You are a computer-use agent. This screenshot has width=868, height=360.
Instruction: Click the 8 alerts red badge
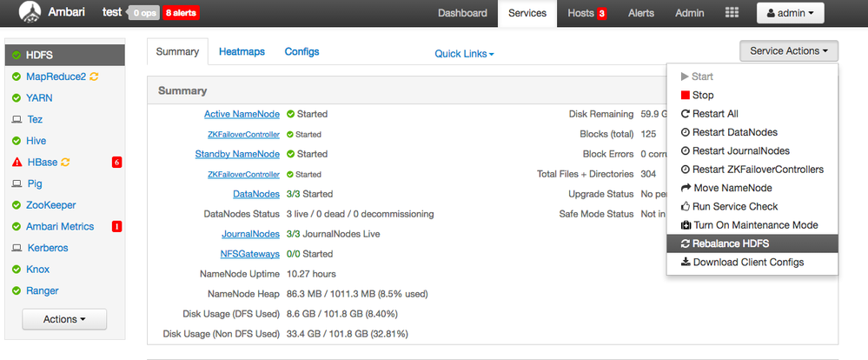tap(181, 13)
